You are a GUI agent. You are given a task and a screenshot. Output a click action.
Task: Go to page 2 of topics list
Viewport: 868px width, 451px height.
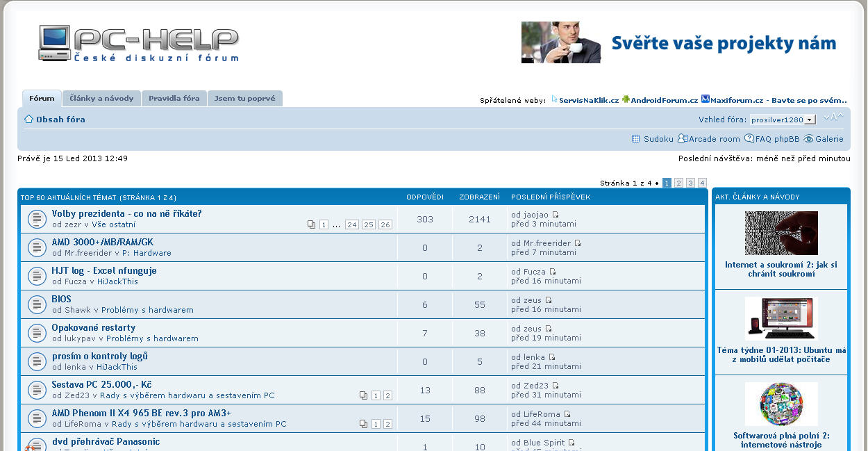[678, 183]
